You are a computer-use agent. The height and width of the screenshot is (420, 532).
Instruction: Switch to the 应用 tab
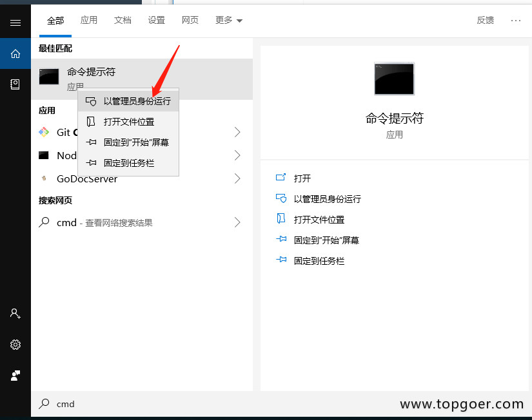point(89,21)
